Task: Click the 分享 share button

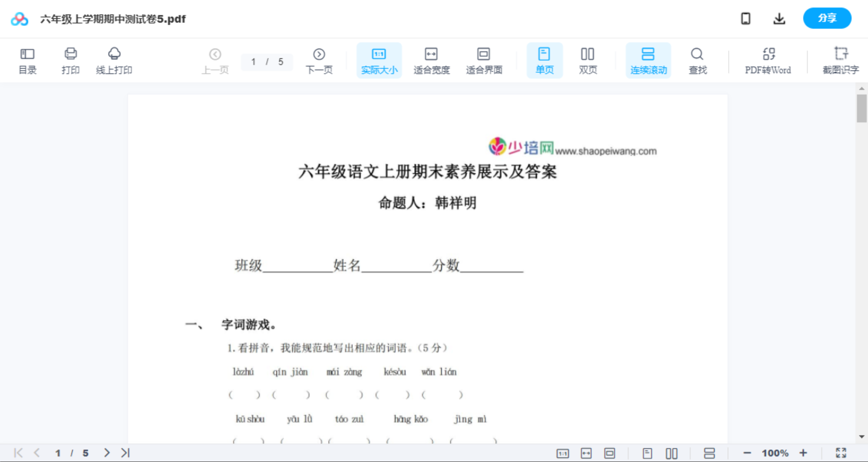Action: point(827,18)
